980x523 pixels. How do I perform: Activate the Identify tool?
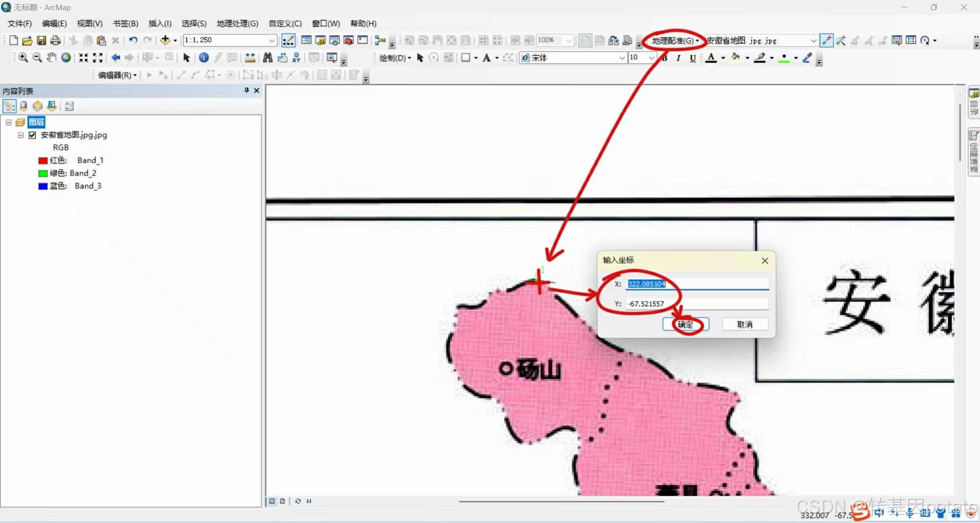coord(204,58)
